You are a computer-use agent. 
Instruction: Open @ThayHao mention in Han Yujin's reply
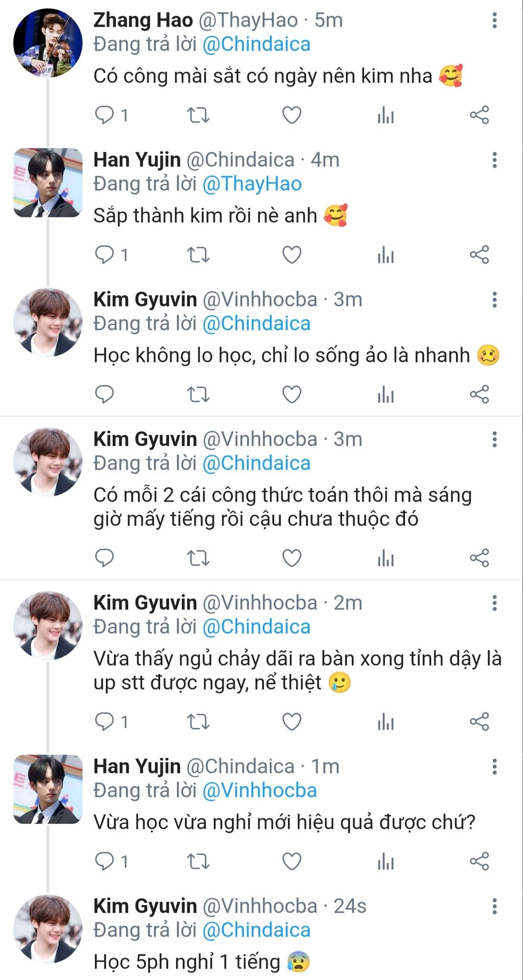click(x=252, y=184)
